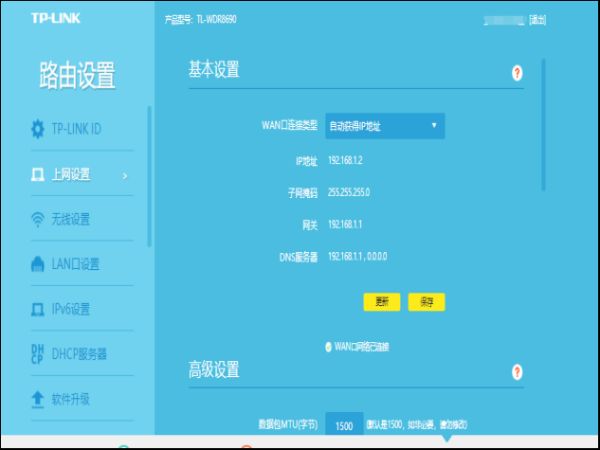Click the 软件升级 upload arrow icon
This screenshot has height=450, width=600.
click(x=38, y=399)
